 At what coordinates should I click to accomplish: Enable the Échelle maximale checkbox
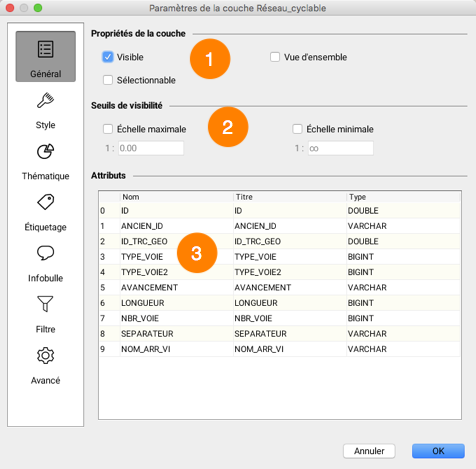point(108,129)
